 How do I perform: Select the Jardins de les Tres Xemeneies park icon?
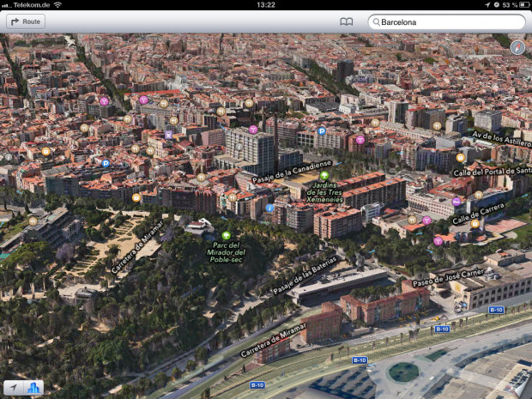pyautogui.click(x=324, y=175)
